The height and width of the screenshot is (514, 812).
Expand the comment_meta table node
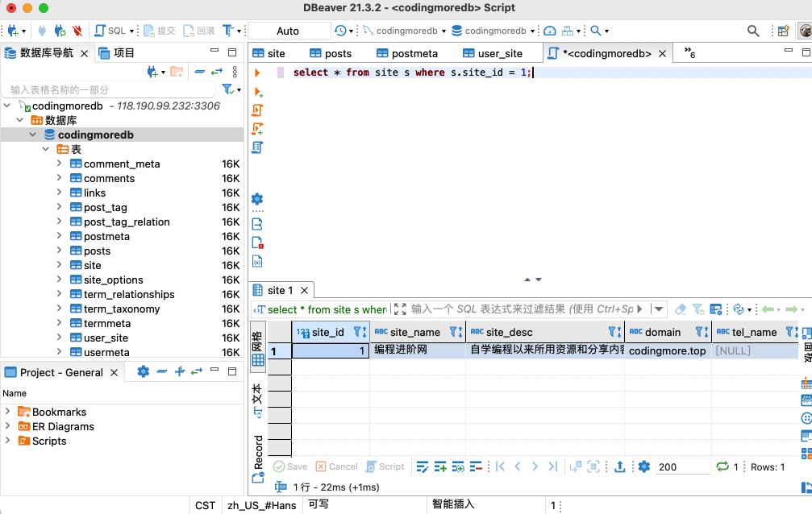tap(60, 164)
